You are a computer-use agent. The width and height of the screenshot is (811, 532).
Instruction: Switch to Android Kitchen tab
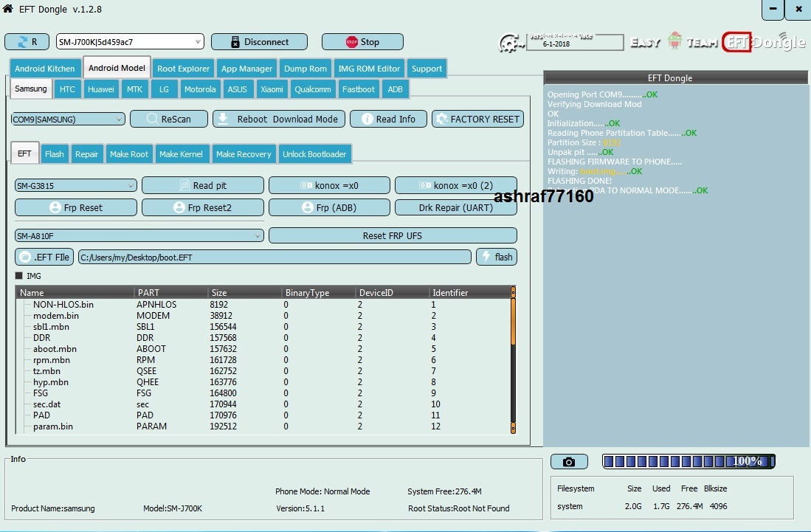[44, 68]
